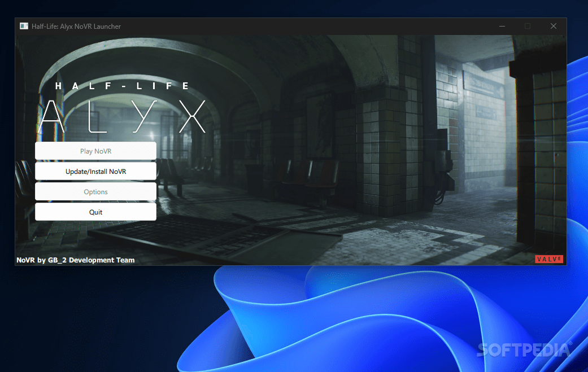Launch the game with Play NoVR
The image size is (588, 372).
(95, 151)
